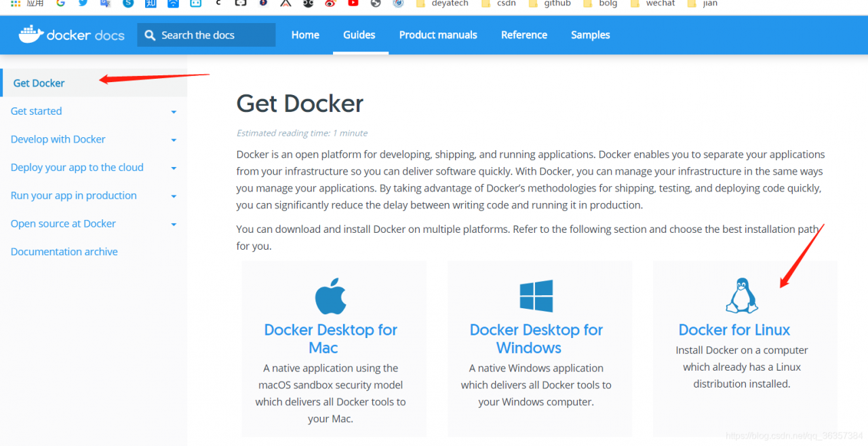
Task: Open the Skype bookmark icon
Action: point(128,3)
